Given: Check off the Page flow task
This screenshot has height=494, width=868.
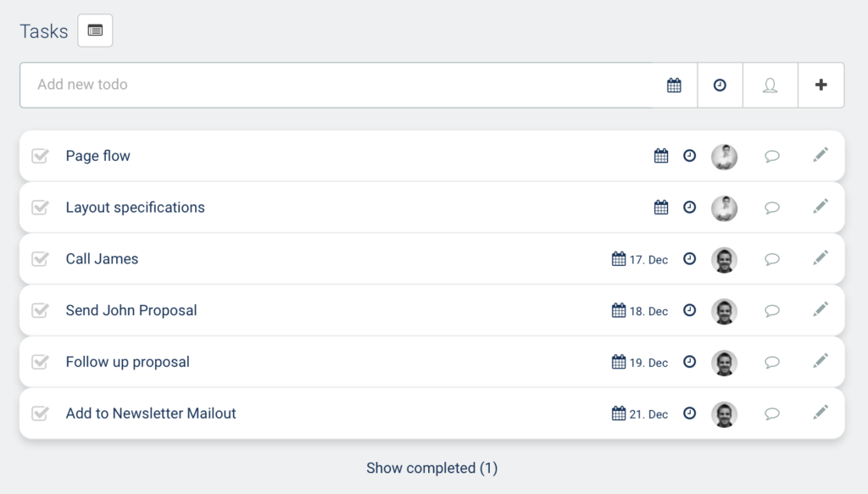Looking at the screenshot, I should 40,156.
